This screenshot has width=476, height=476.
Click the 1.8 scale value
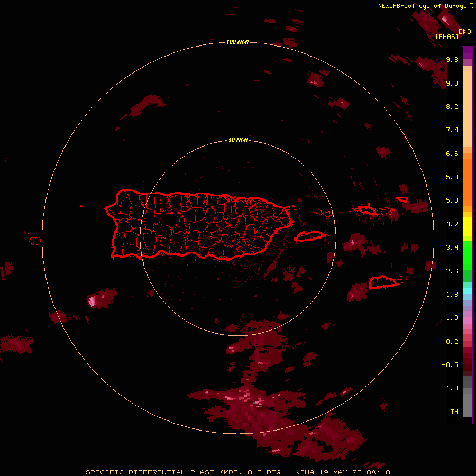452,295
